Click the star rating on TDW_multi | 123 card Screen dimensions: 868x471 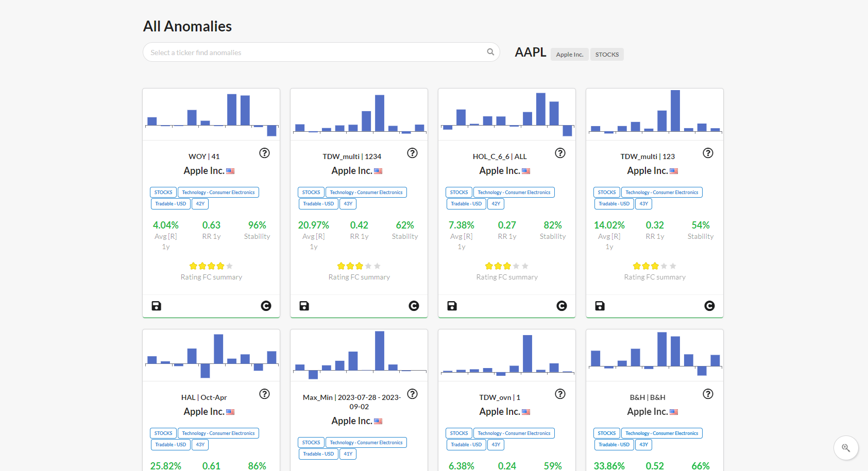click(655, 266)
